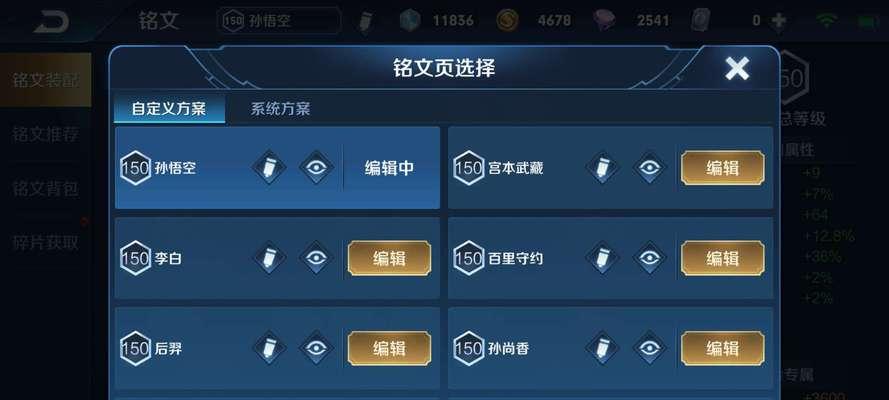Click the 编辑 button for 后羿

[x=389, y=348]
